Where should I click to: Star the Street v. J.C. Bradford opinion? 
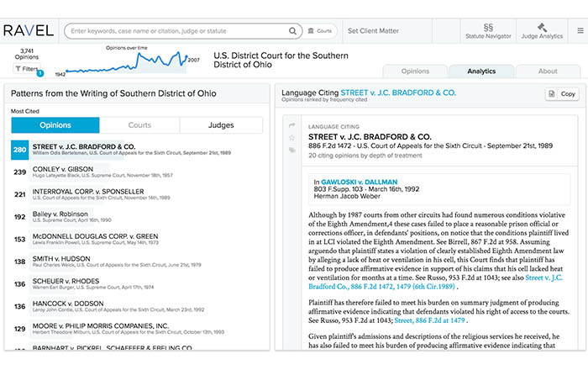(x=292, y=138)
